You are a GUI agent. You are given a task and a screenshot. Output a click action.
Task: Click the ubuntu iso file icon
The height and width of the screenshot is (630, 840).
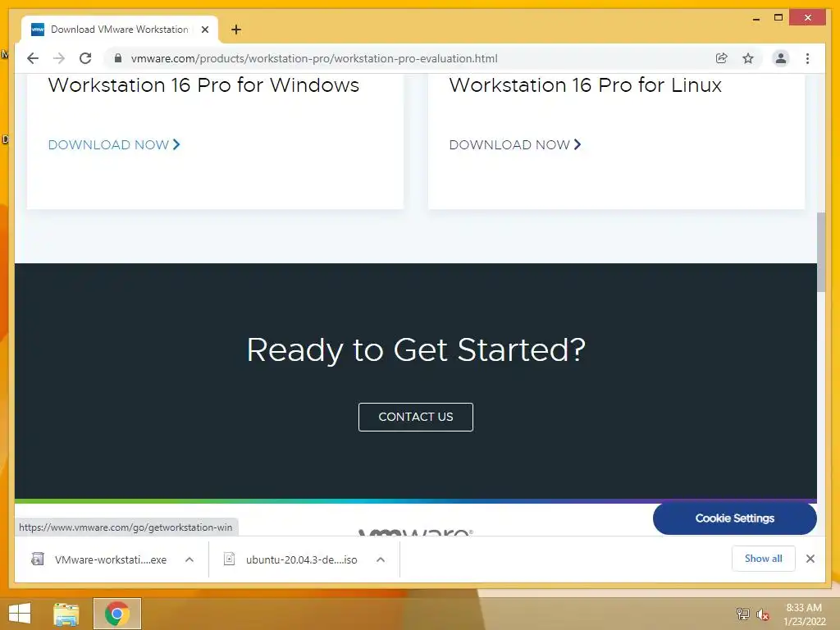230,559
